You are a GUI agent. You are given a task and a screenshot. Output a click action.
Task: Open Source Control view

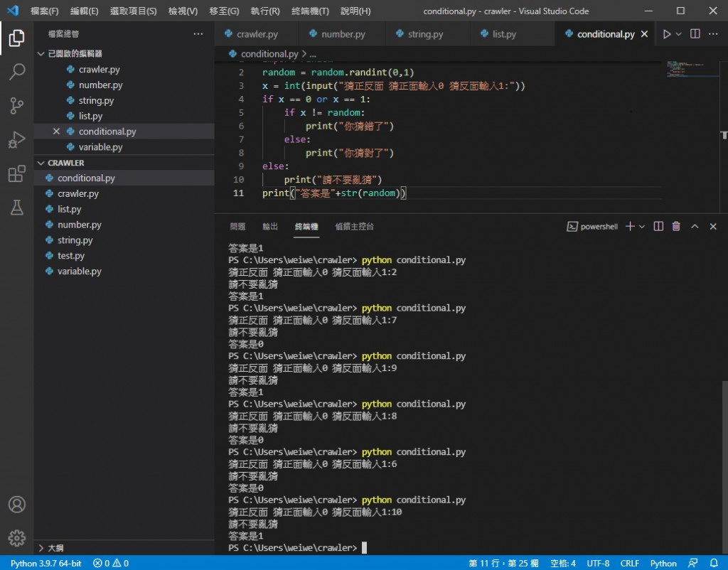pos(17,106)
